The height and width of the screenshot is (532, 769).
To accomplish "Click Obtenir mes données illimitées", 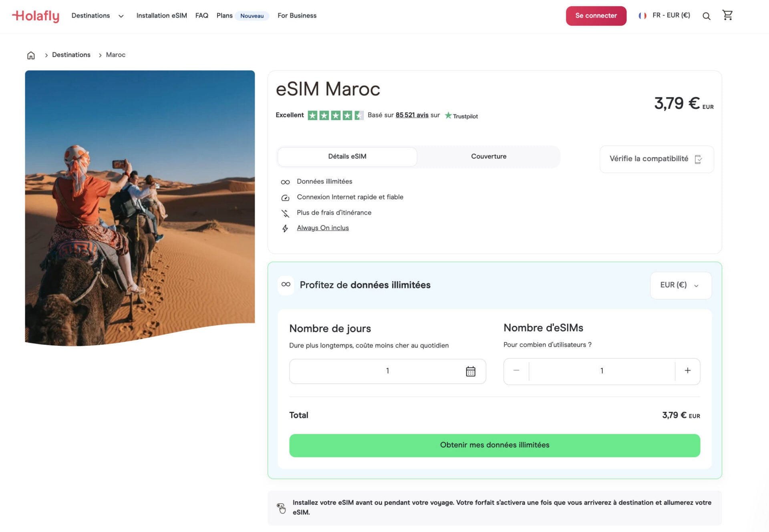I will 495,445.
